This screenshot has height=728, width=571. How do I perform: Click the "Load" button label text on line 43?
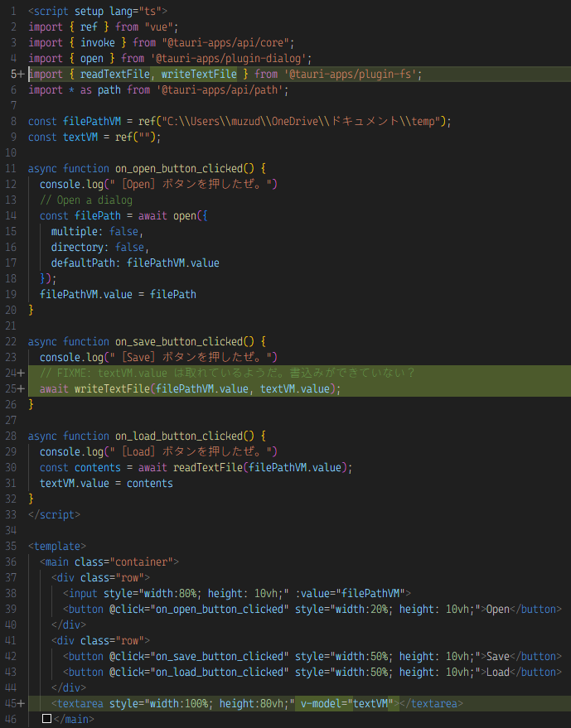click(498, 673)
